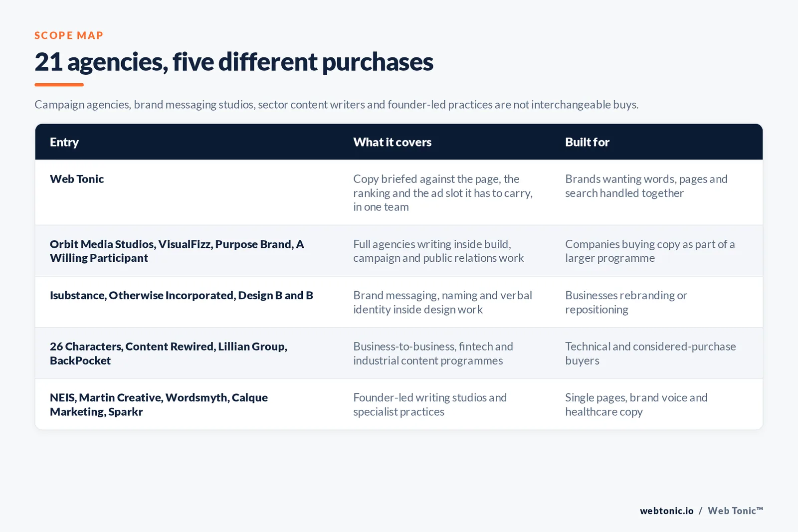Click the 'What it covers' column header

point(393,142)
